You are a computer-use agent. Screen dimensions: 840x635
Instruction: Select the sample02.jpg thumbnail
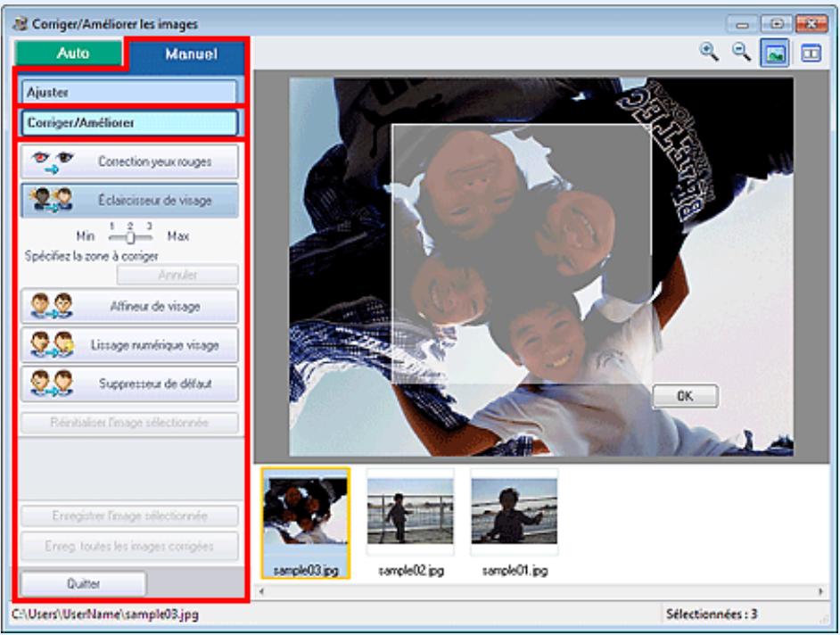click(x=410, y=523)
